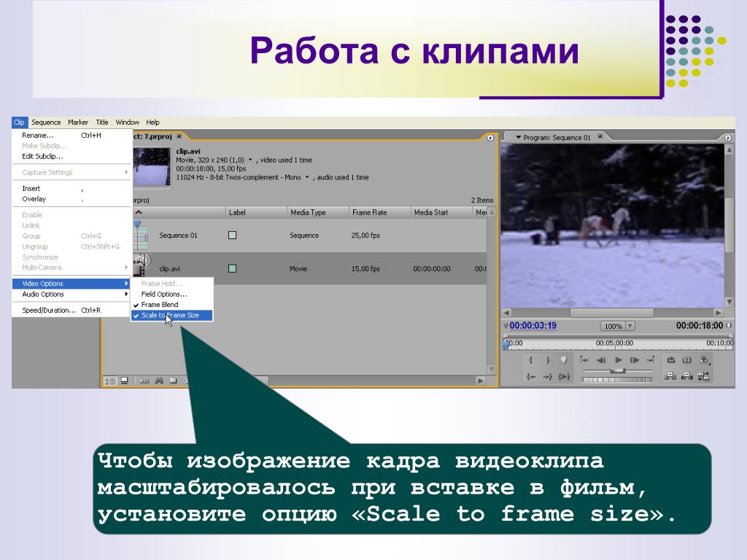Choose Speed/Duration... menu entry
This screenshot has width=747, height=560.
pyautogui.click(x=71, y=310)
